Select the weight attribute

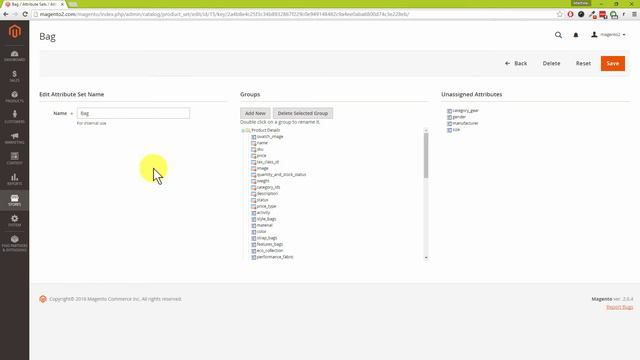(263, 181)
